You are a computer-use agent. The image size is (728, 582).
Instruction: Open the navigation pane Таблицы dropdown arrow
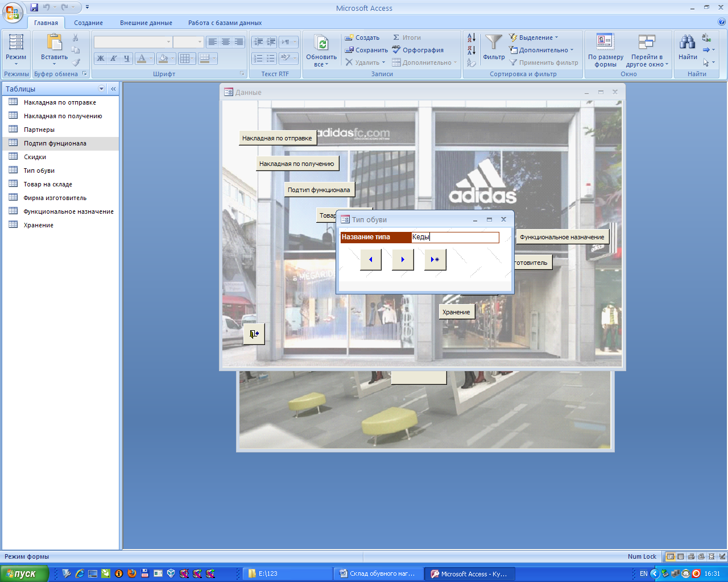tap(102, 89)
